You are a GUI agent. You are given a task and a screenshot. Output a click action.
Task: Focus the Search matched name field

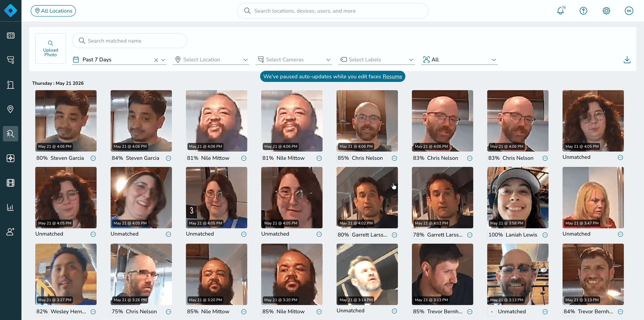[129, 41]
